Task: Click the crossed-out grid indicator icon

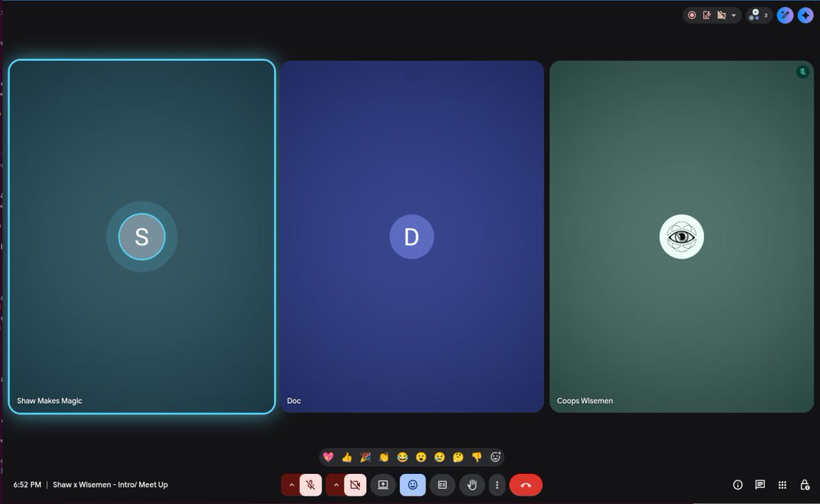Action: 721,15
